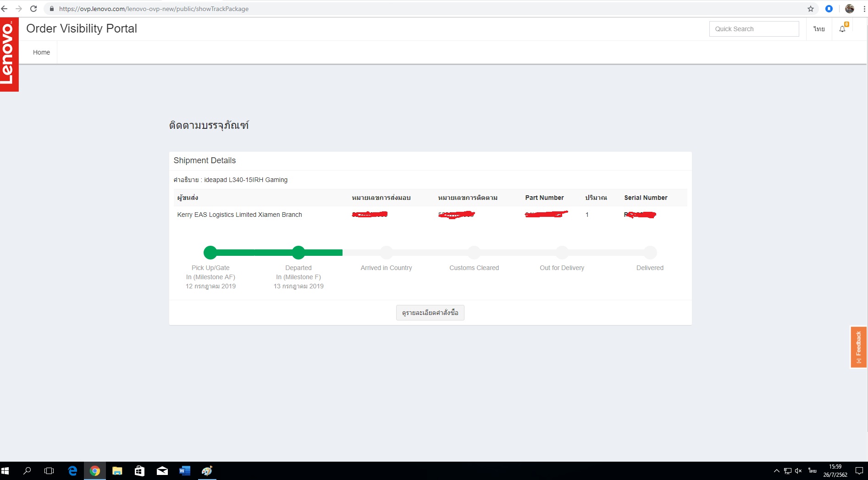Switch to Chrome on the taskbar
The width and height of the screenshot is (868, 480).
point(95,471)
